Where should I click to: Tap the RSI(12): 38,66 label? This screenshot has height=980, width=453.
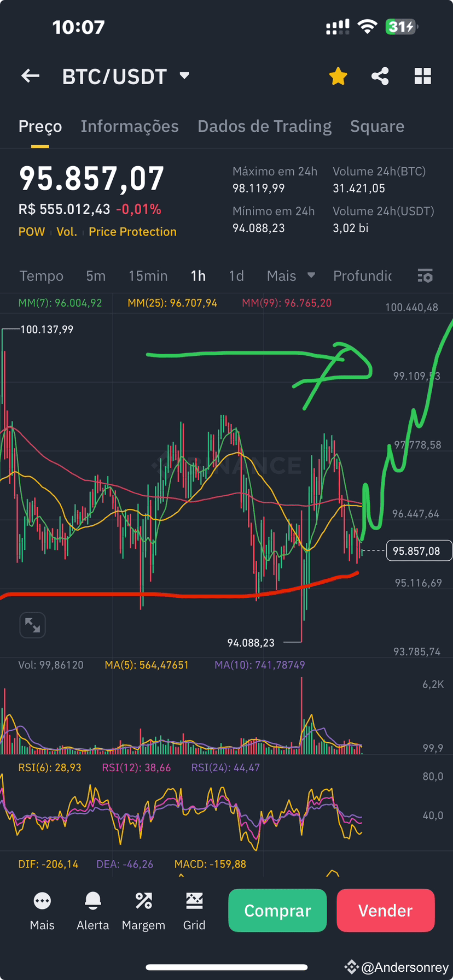click(x=136, y=768)
